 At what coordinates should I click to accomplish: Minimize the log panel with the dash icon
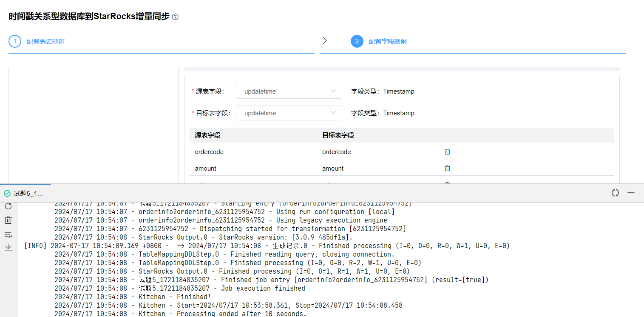631,193
